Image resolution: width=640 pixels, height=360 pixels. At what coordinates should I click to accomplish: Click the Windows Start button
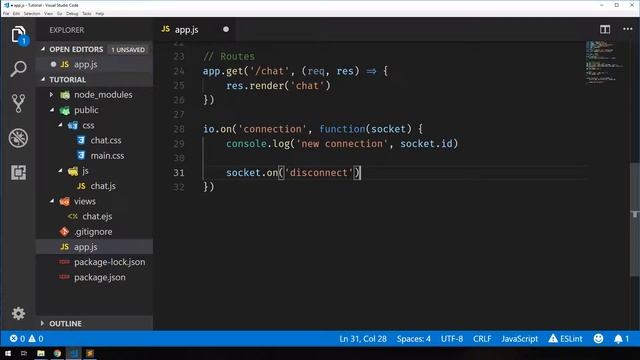pyautogui.click(x=8, y=353)
